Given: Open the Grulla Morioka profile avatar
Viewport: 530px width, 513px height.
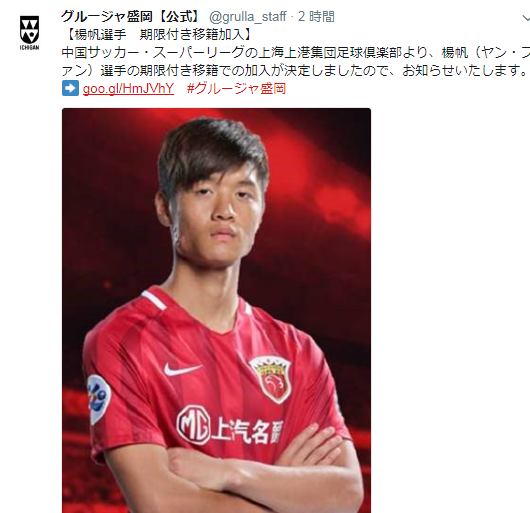Looking at the screenshot, I should [x=29, y=33].
